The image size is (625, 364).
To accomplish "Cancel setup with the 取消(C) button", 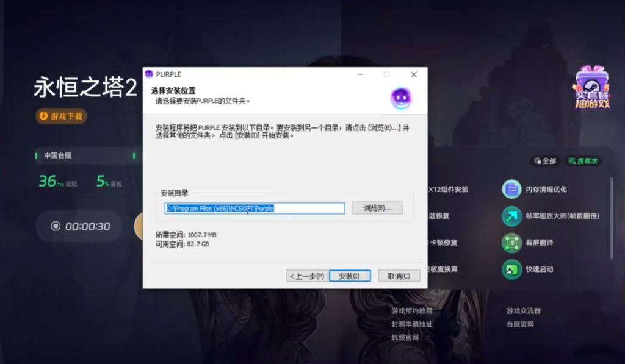I will pos(399,276).
